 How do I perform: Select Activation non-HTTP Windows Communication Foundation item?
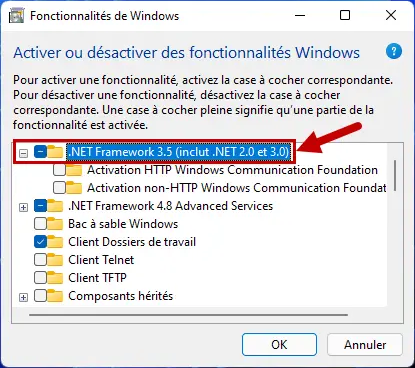tap(236, 188)
